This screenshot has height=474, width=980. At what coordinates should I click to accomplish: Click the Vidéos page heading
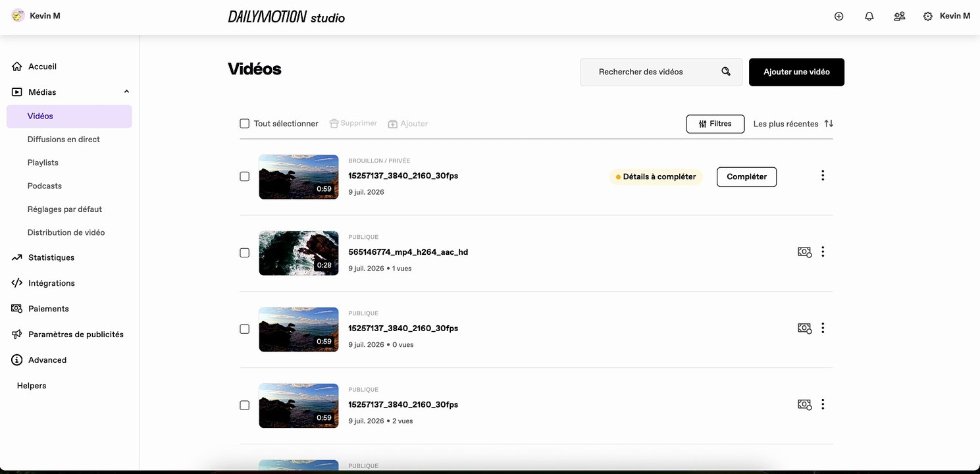coord(255,69)
